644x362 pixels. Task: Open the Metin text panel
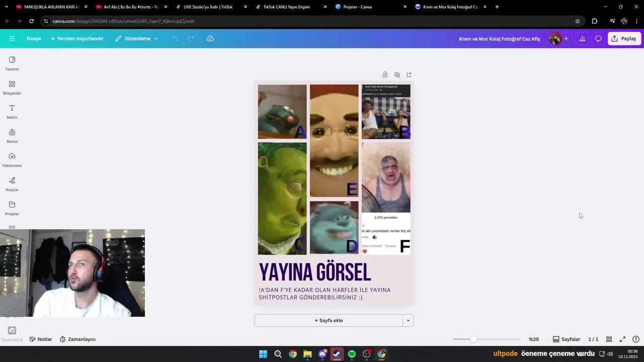pos(12,112)
